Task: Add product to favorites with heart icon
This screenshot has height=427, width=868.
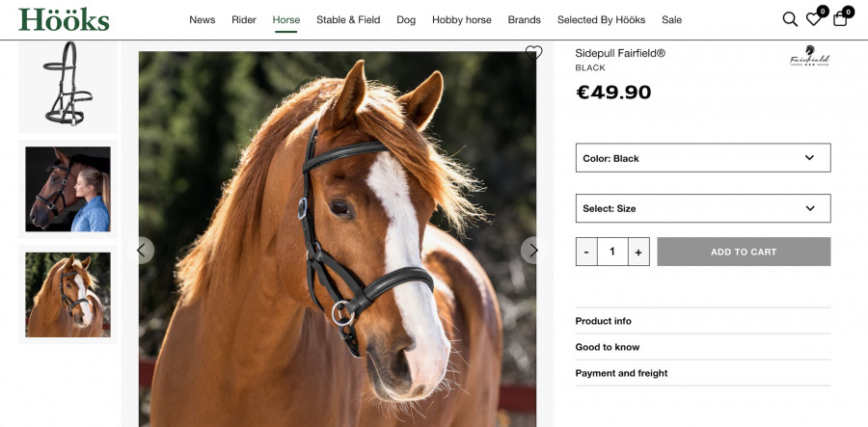Action: coord(533,54)
